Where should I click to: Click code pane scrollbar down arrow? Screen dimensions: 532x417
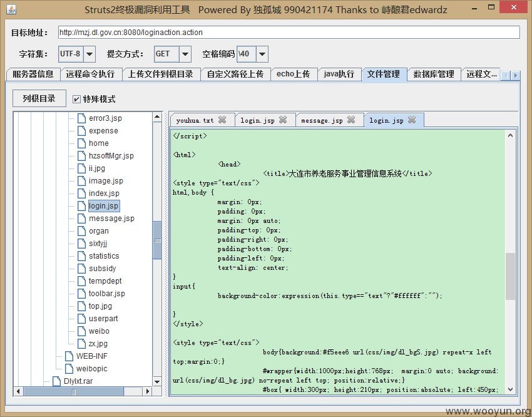pyautogui.click(x=510, y=389)
